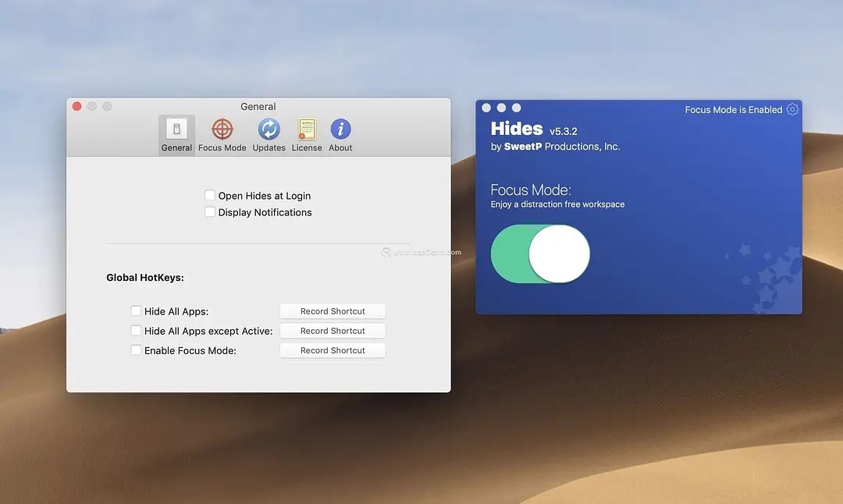Turn off the green Focus Mode switch
This screenshot has height=504, width=843.
[540, 254]
